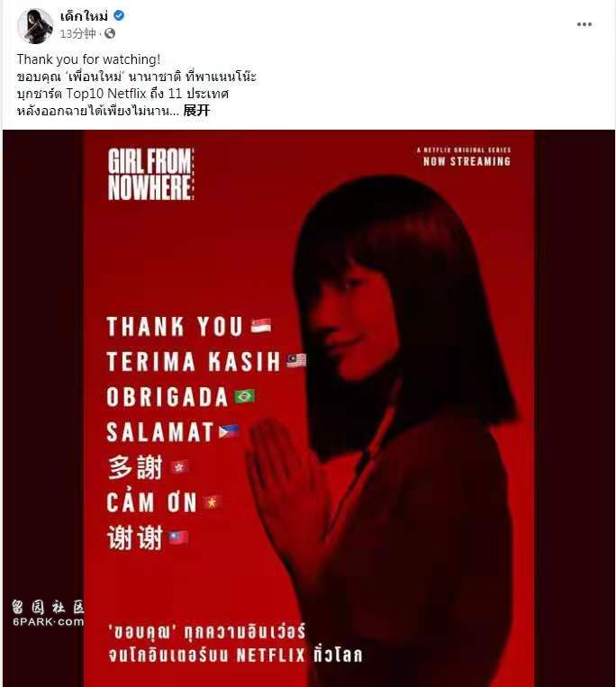Click the Thai caption mentioning NETFLIX
The image size is (616, 687).
pos(235,644)
